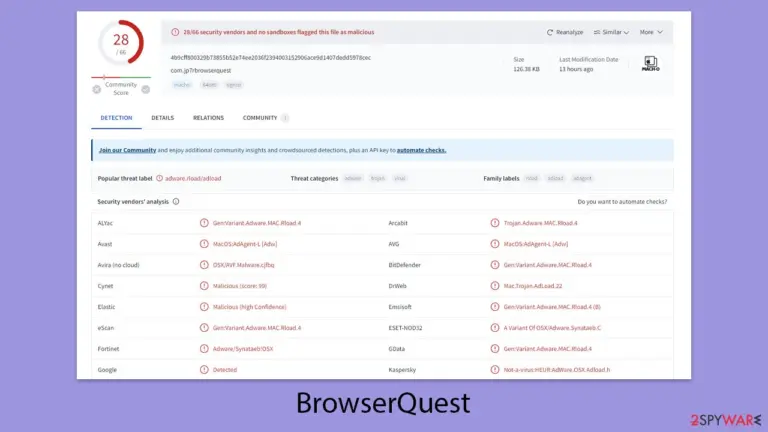Image resolution: width=768 pixels, height=432 pixels.
Task: Select the file hash text
Action: 271,58
